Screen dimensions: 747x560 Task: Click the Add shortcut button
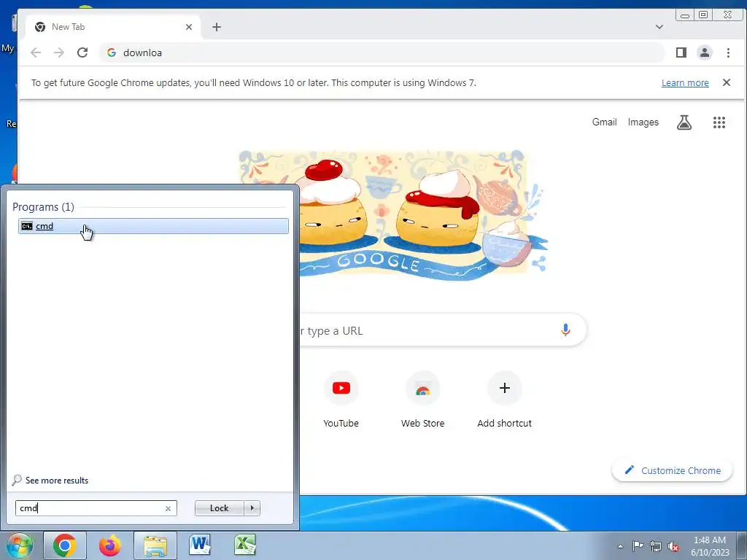(x=505, y=400)
